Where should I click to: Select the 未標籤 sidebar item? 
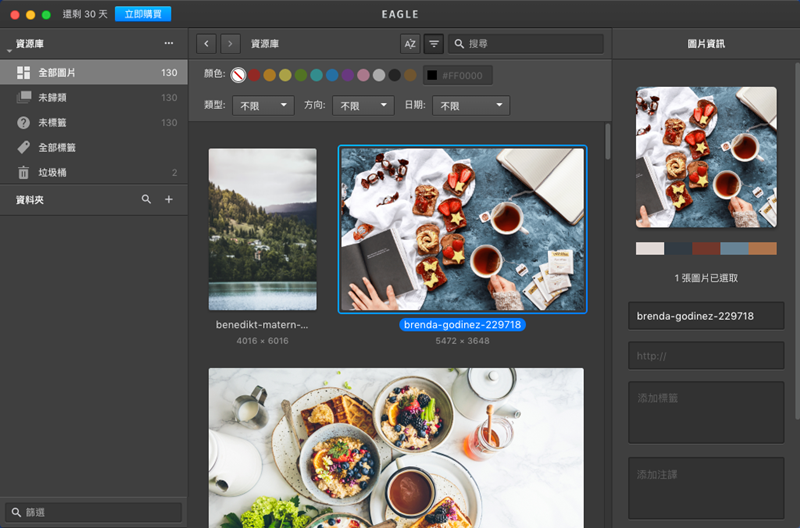point(52,123)
